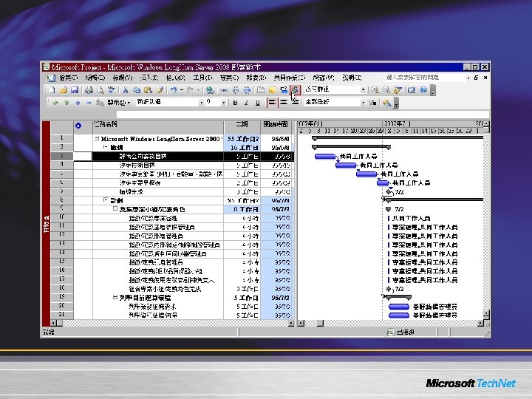Collapse the Microsoft Windows LongHorn Server summary task
Screen dimensions: 532x399
97,138
